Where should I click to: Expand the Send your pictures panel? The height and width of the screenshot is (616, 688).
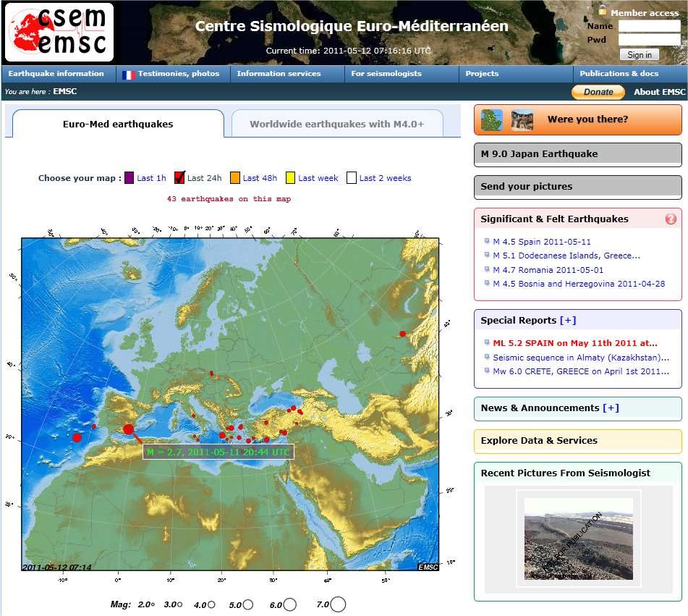tap(578, 187)
